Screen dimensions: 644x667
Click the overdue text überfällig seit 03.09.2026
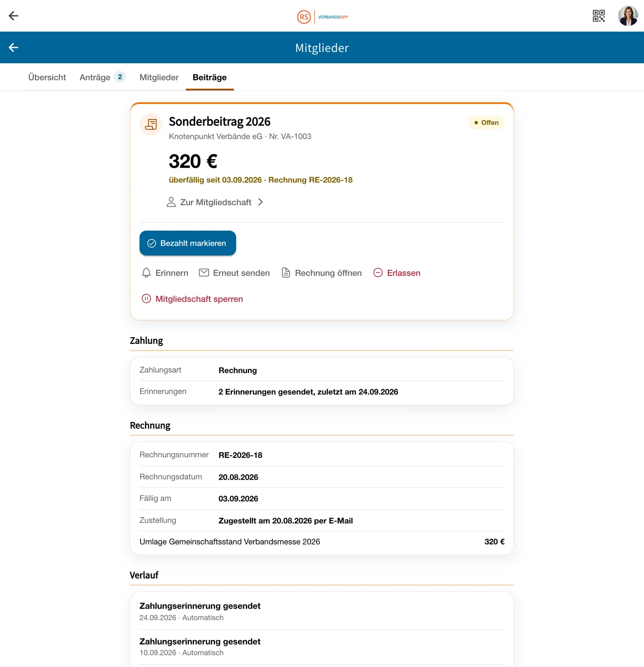pyautogui.click(x=215, y=180)
